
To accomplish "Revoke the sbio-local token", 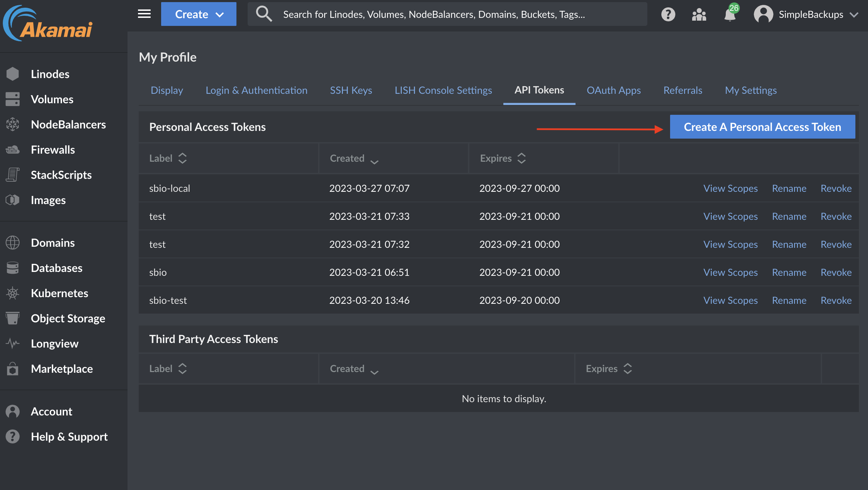I will pyautogui.click(x=836, y=188).
